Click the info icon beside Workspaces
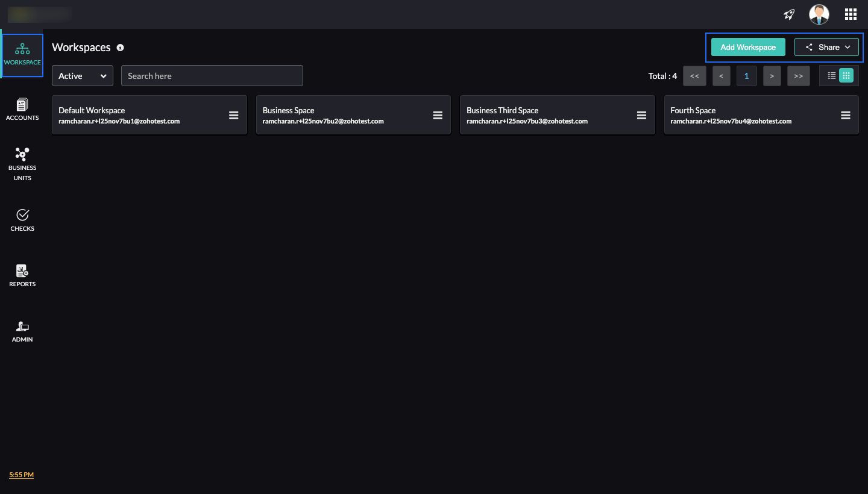The width and height of the screenshot is (868, 494). point(120,48)
